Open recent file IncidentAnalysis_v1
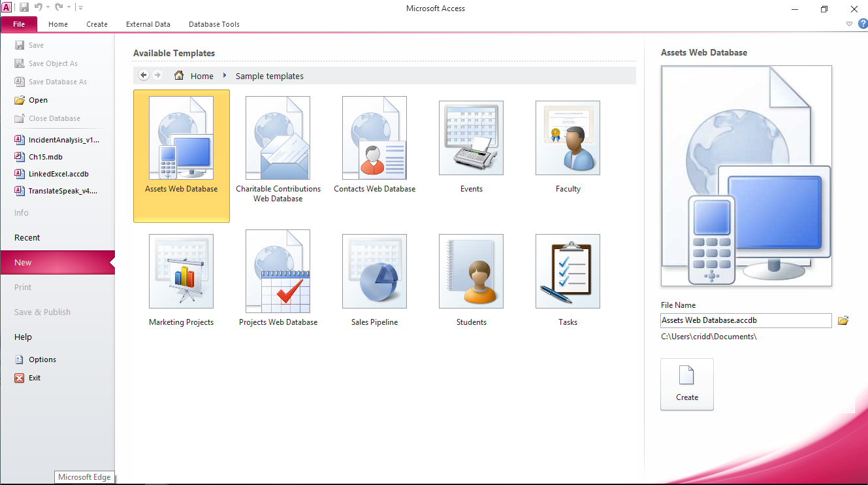 (57, 140)
